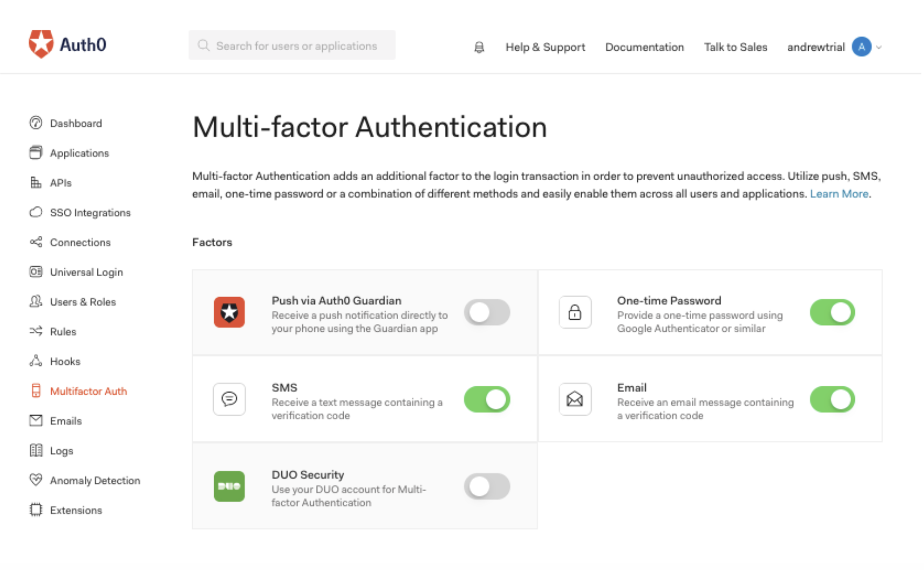This screenshot has height=570, width=924.
Task: Click the Connections share icon
Action: coord(36,242)
